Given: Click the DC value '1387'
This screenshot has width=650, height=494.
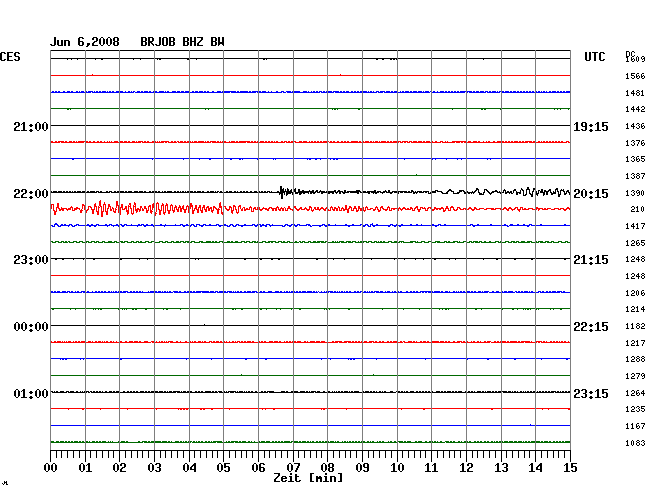Looking at the screenshot, I should (x=635, y=176).
